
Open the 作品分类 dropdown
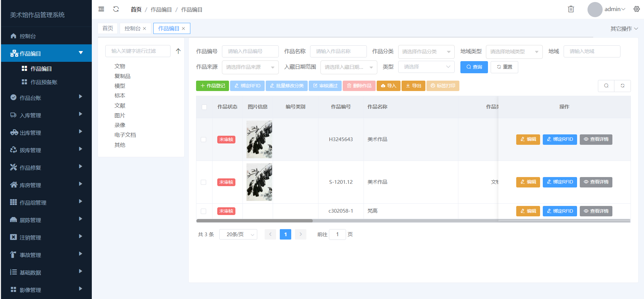pyautogui.click(x=426, y=52)
